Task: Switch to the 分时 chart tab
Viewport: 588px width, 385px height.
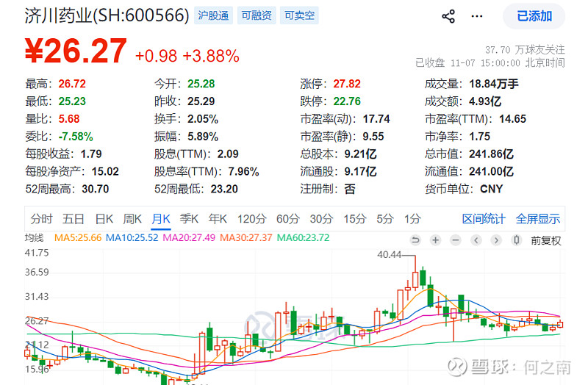Action: pyautogui.click(x=41, y=218)
